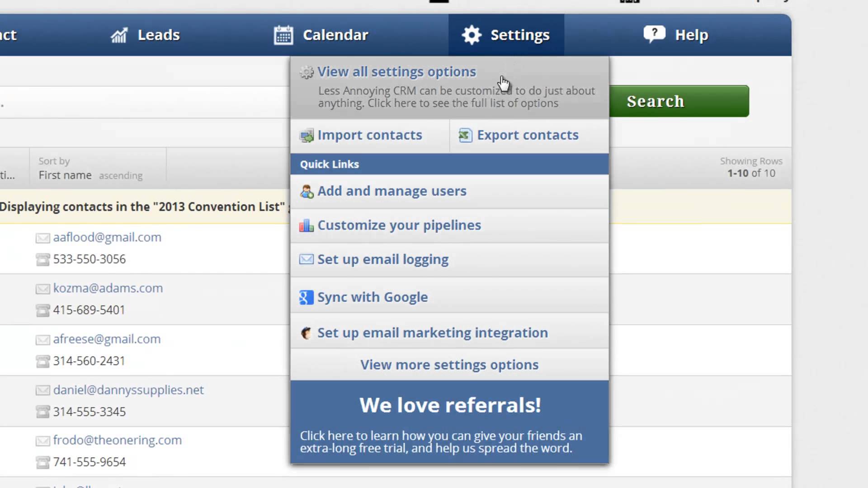Click the Export contacts icon
Viewport: 868px width, 488px height.
point(465,135)
